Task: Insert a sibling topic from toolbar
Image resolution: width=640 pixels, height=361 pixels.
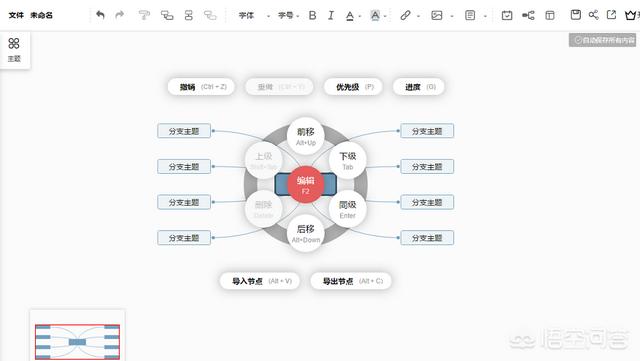Action: (x=189, y=15)
